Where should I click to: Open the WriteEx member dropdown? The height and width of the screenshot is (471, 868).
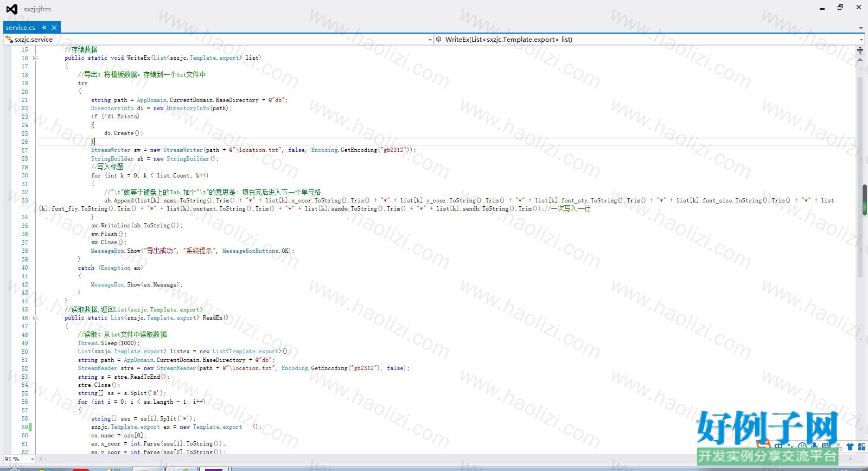(x=861, y=40)
